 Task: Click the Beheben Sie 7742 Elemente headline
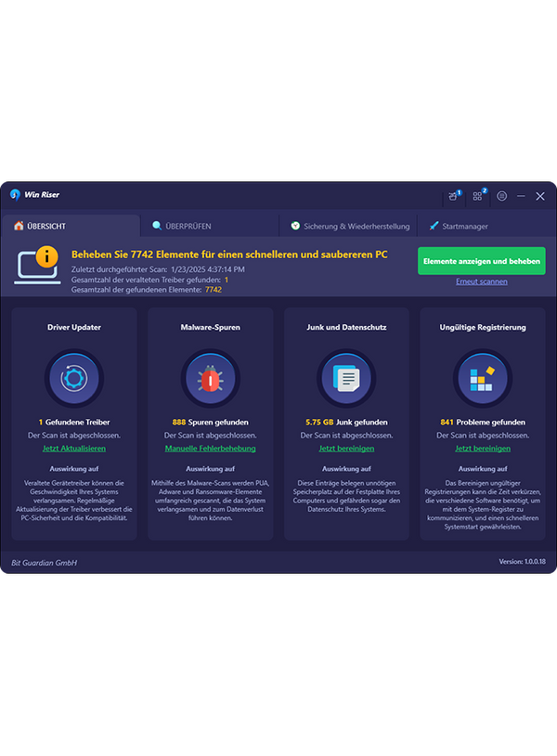point(229,254)
